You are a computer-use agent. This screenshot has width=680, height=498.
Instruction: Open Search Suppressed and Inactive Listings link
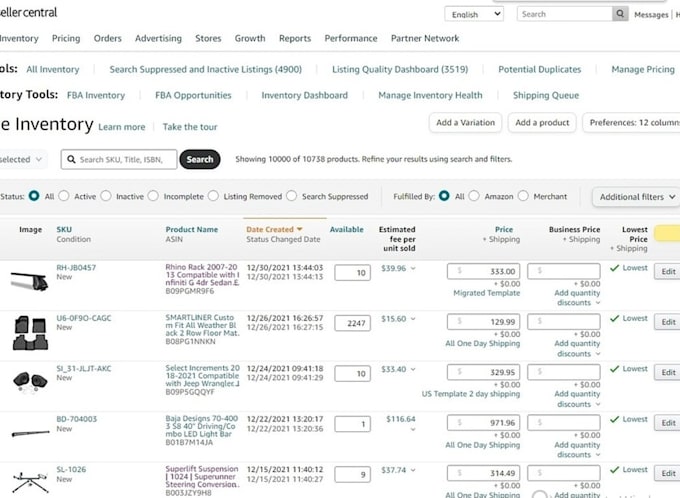point(206,69)
